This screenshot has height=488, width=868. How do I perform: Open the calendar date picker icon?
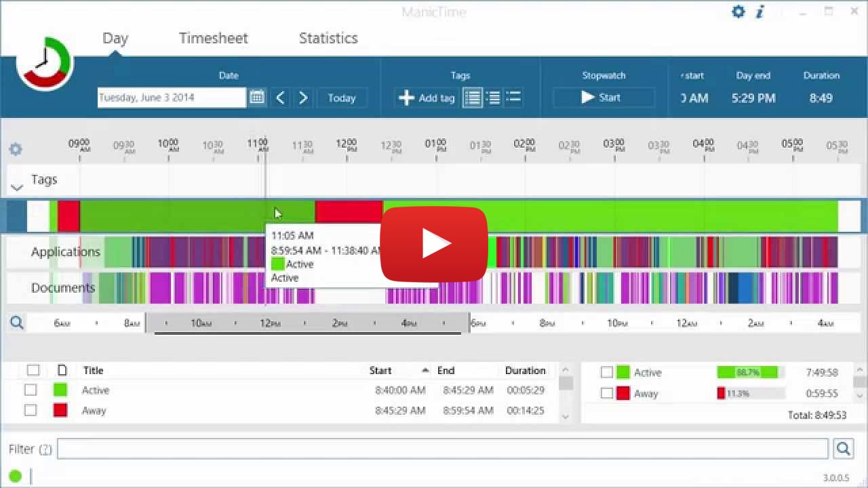[x=256, y=98]
